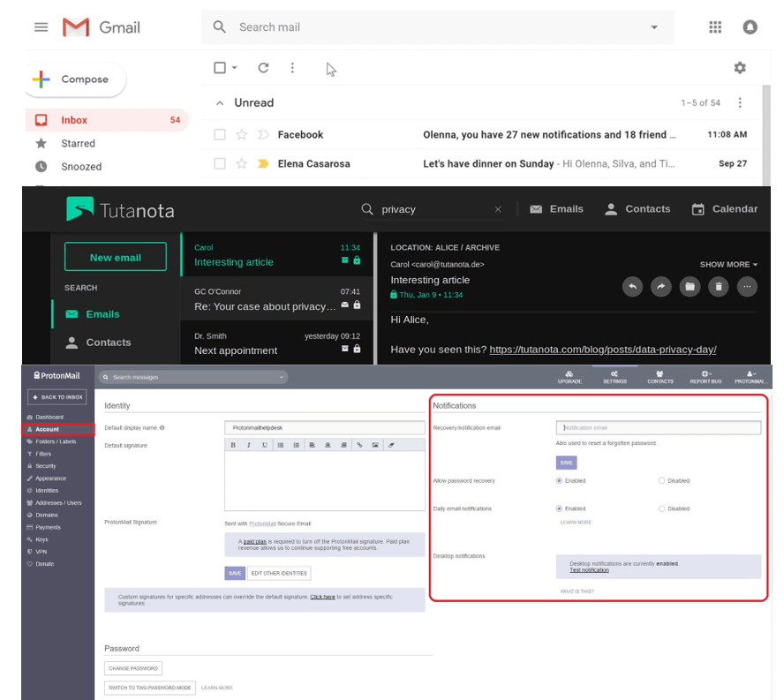The width and height of the screenshot is (784, 700).
Task: Select Enabled for Daily email notifications
Action: (559, 508)
